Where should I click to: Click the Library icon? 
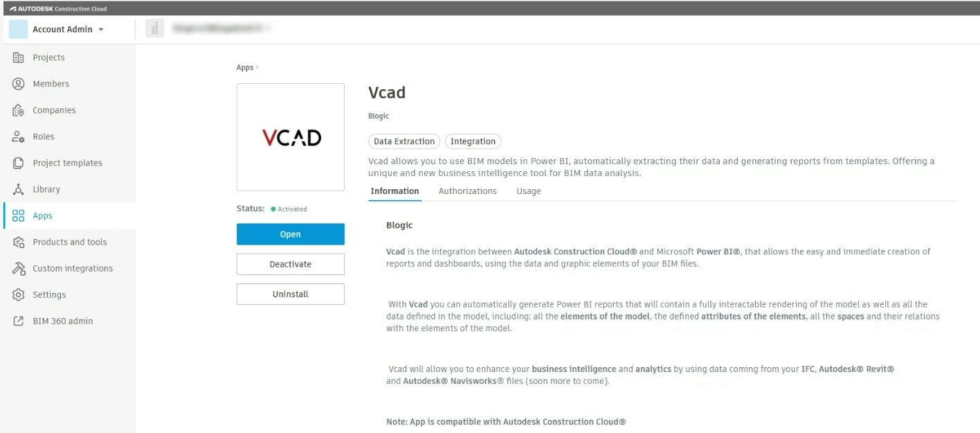coord(19,189)
